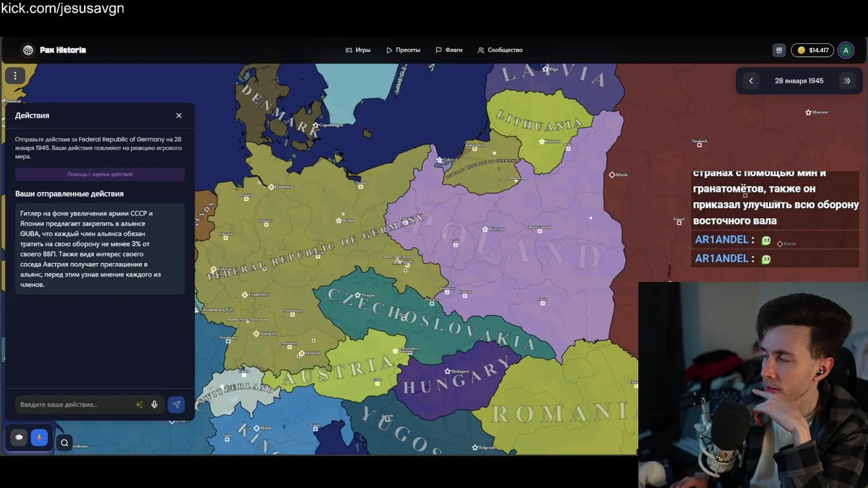Select the AUSTRIA country label
The width and height of the screenshot is (868, 488).
coord(338,371)
